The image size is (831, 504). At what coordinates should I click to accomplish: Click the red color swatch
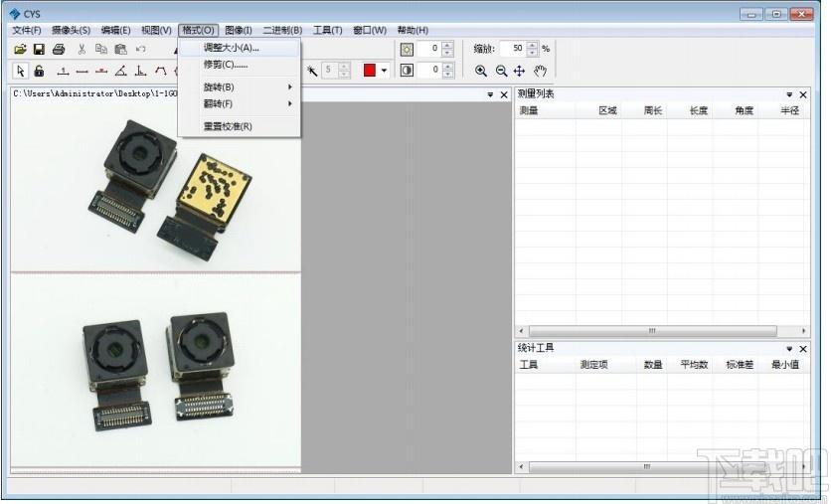(370, 70)
